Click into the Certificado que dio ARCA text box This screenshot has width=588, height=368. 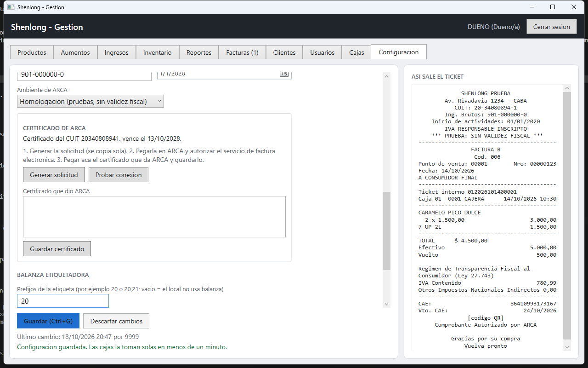tap(154, 217)
